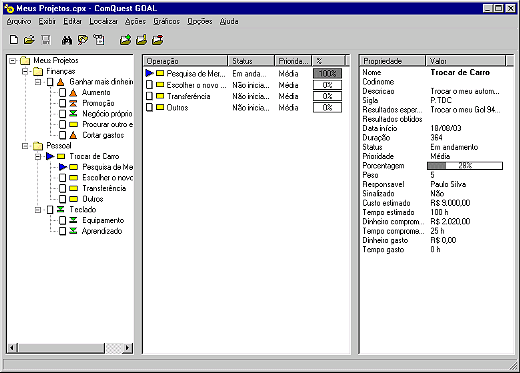The image size is (520, 373).
Task: Click the tree panel scrollbar right arrow
Action: 128,348
